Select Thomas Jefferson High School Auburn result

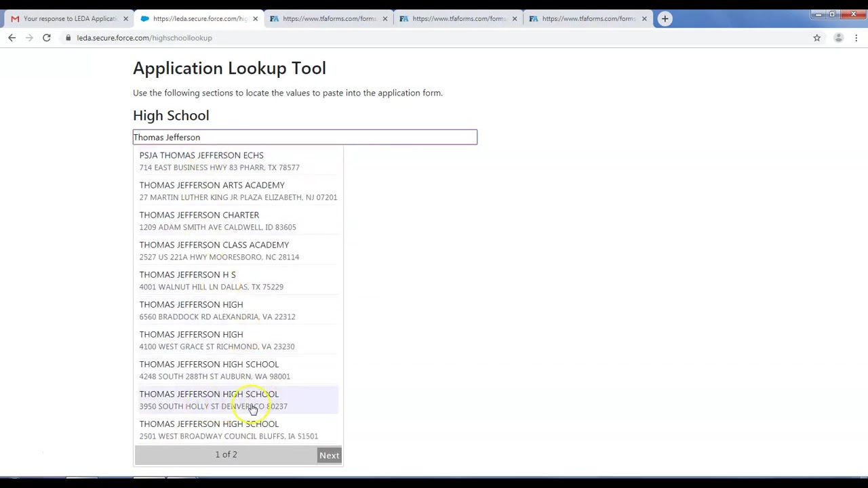click(x=238, y=370)
